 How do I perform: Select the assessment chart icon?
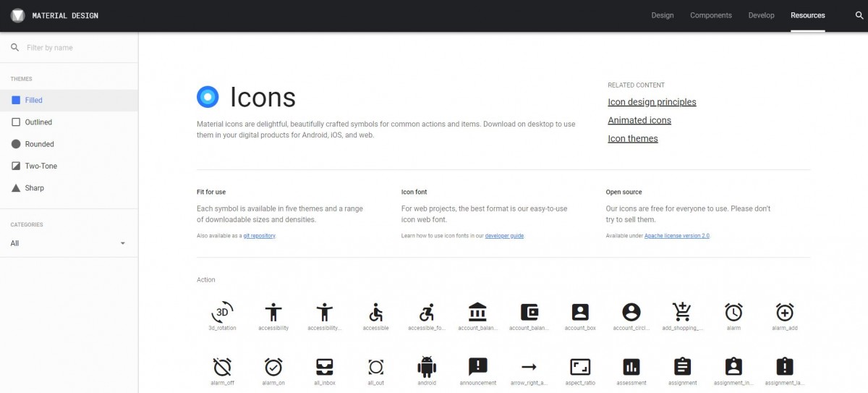(631, 366)
